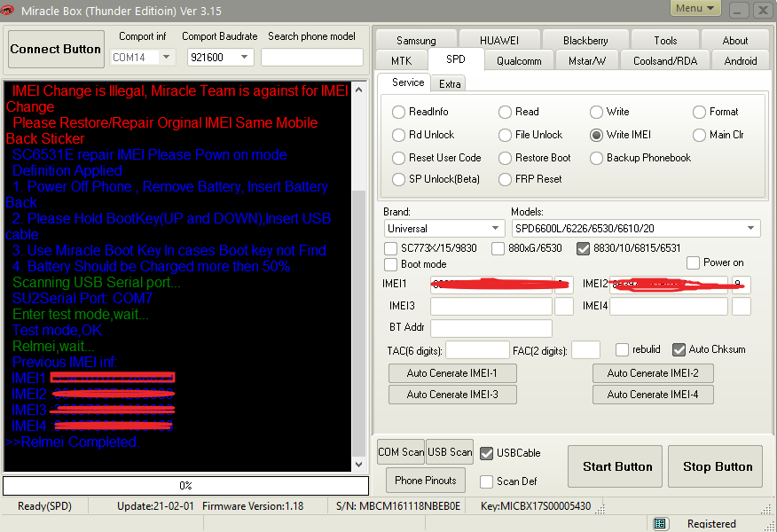Screen dimensions: 777x532
Task: Uncheck the USBCable checkbox
Action: (487, 453)
